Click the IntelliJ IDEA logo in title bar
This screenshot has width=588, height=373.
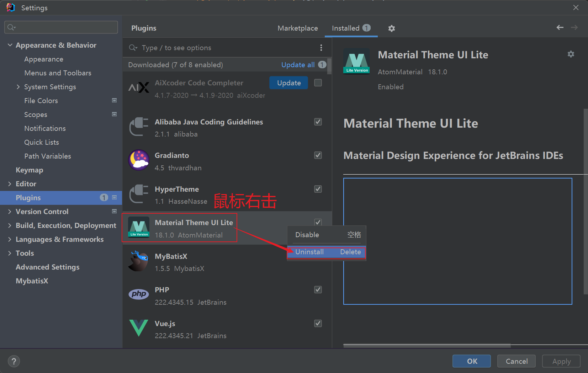click(11, 7)
